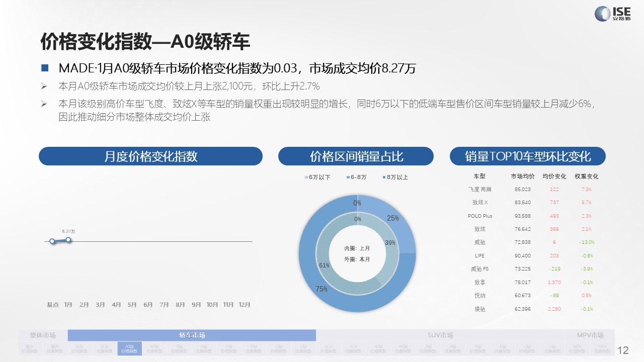The height and width of the screenshot is (362, 644).
Task: Open the A0级 优惠指数 tab under 轿车市场
Action: coord(154,348)
